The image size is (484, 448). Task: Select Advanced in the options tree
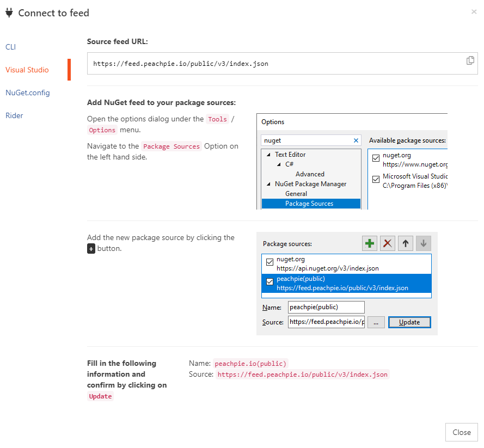pos(310,174)
